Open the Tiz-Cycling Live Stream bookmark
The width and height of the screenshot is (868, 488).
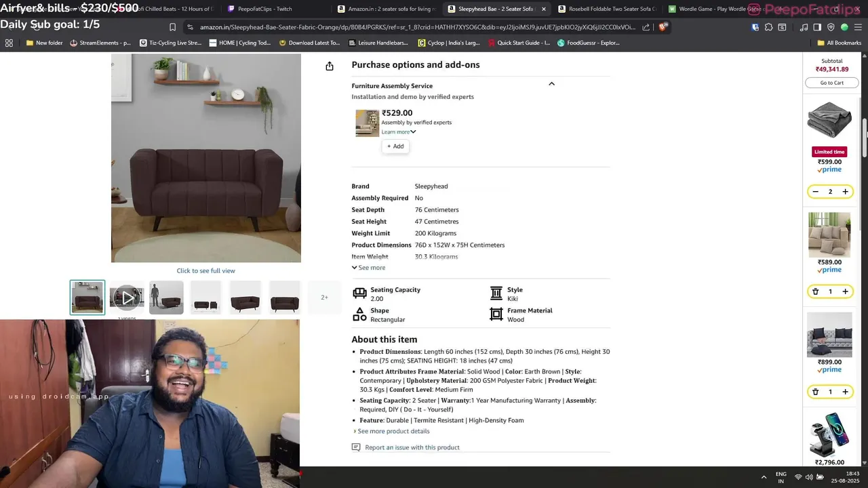(x=170, y=43)
